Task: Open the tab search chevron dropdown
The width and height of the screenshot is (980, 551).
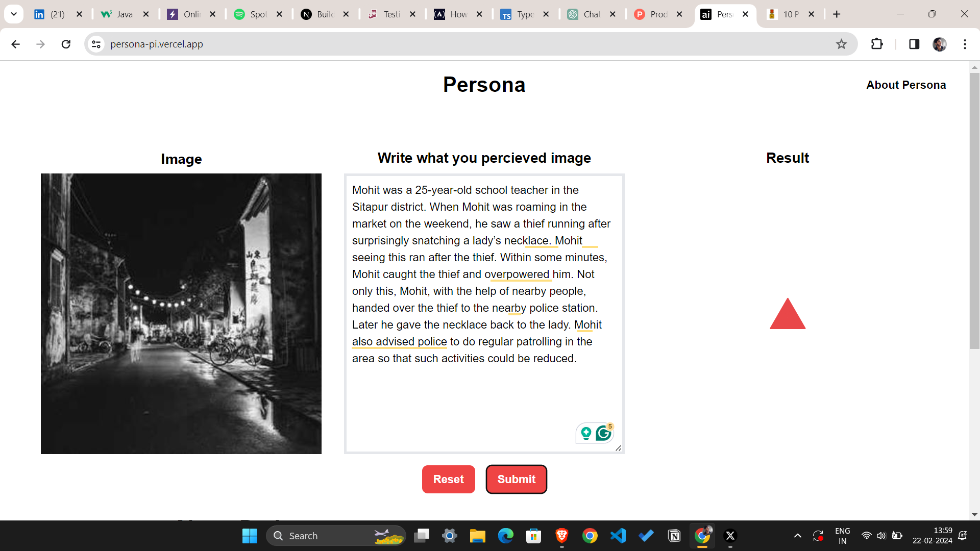Action: pyautogui.click(x=14, y=14)
